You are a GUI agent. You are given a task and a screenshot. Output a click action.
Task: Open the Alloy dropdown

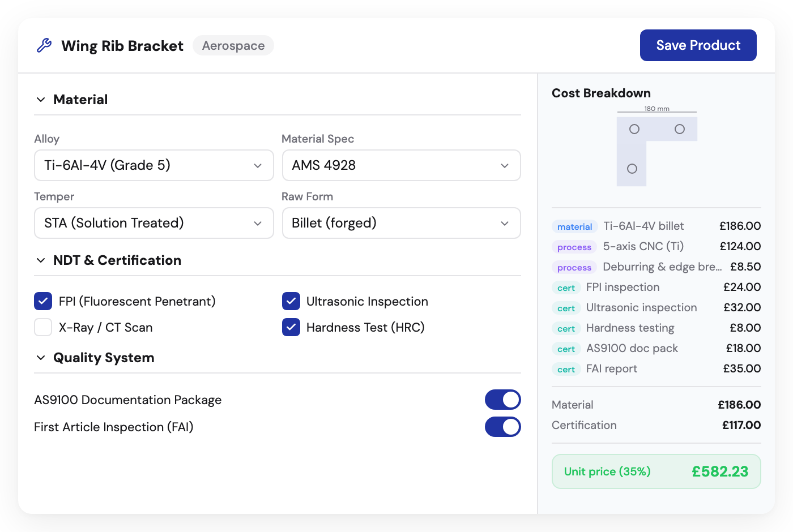click(x=154, y=165)
